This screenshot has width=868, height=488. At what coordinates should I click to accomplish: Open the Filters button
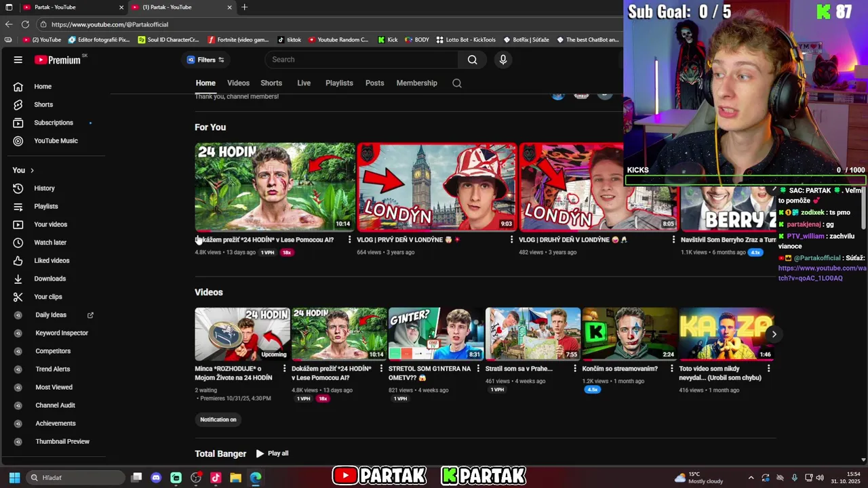(x=205, y=60)
